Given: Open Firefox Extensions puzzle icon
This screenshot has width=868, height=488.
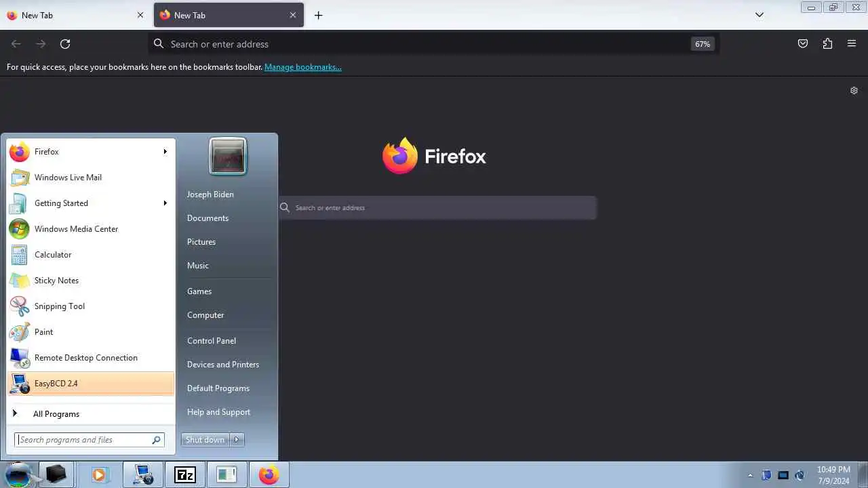Looking at the screenshot, I should pyautogui.click(x=827, y=44).
